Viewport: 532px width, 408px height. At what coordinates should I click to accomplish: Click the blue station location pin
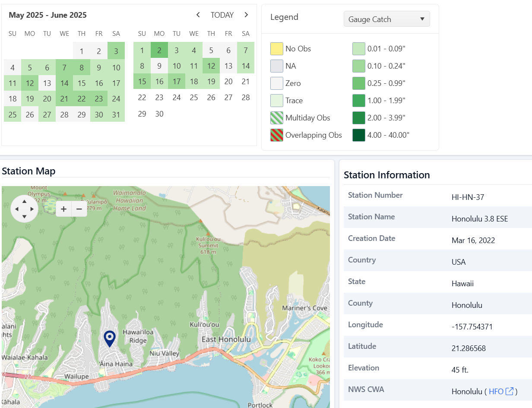click(x=110, y=338)
